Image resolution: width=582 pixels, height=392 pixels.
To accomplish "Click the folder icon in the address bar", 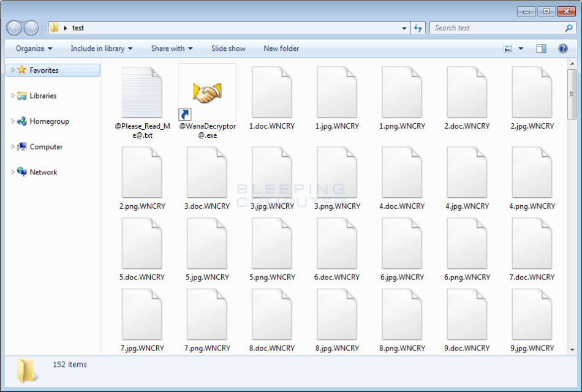I will click(x=55, y=28).
